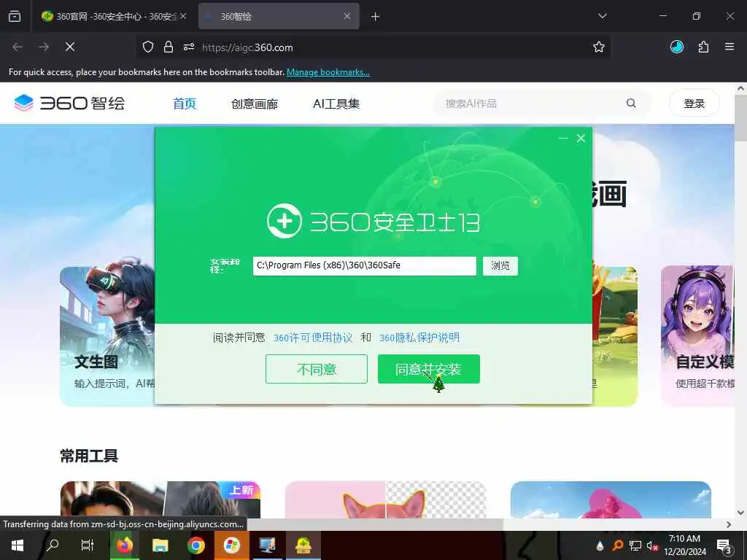
Task: Open the Windows Start menu
Action: [x=18, y=545]
